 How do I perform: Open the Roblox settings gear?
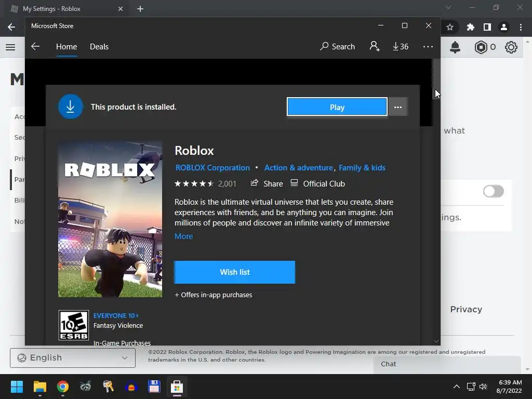click(x=511, y=47)
